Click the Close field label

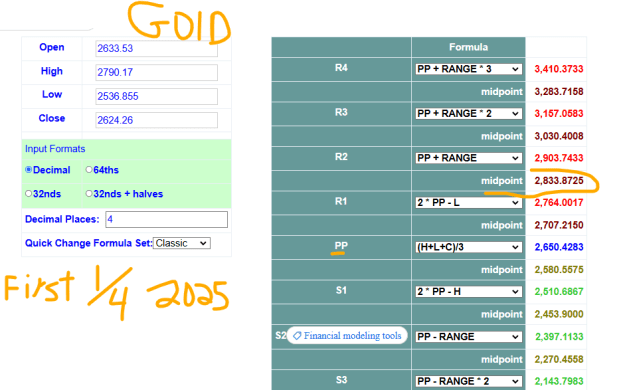pos(52,118)
